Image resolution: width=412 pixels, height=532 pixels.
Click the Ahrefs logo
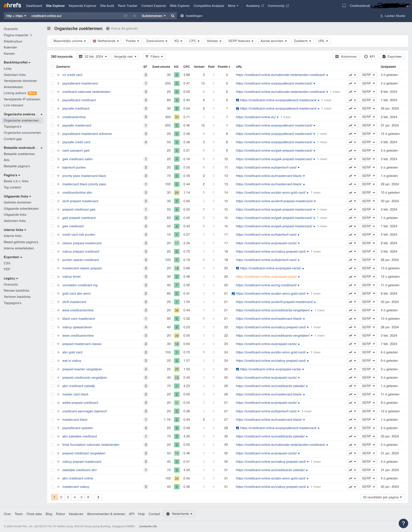pyautogui.click(x=12, y=5)
